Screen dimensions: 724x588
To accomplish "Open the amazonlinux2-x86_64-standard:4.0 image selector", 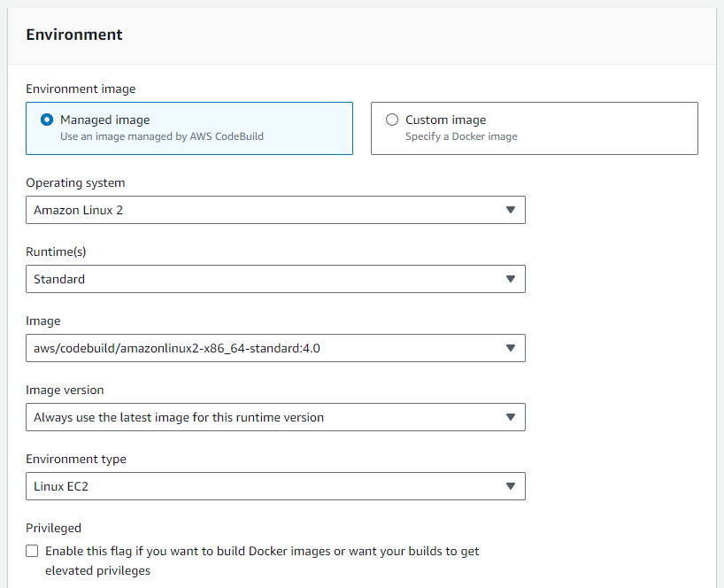I will [266, 348].
